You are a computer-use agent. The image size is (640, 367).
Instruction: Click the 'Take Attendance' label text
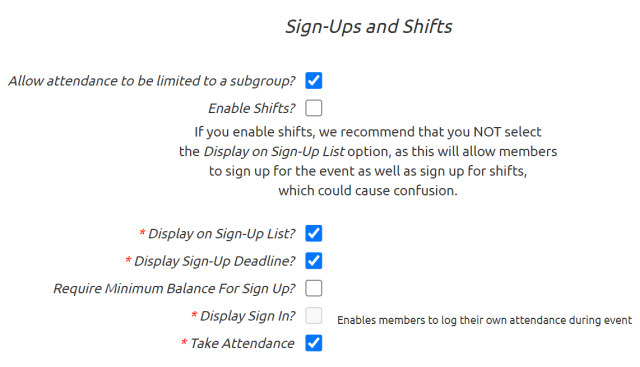(x=242, y=343)
